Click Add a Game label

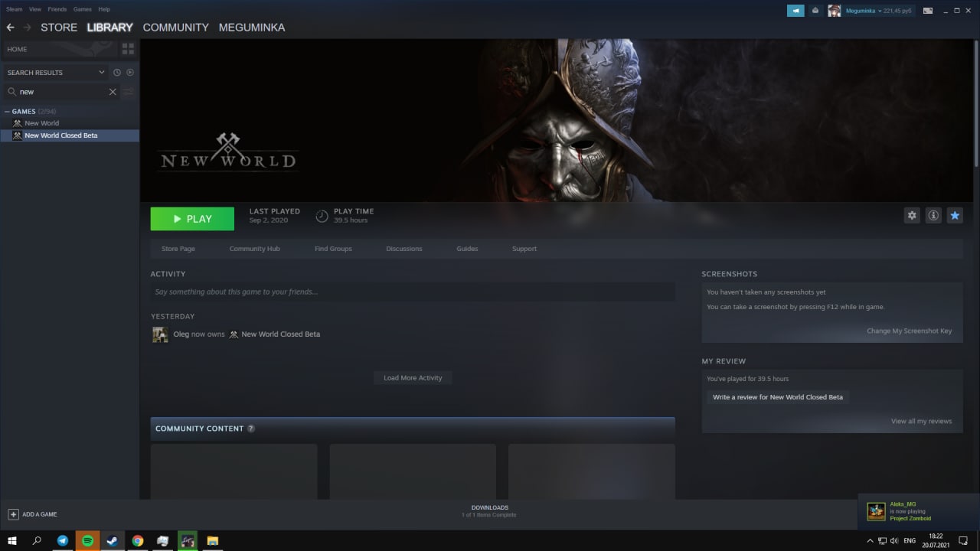point(40,514)
